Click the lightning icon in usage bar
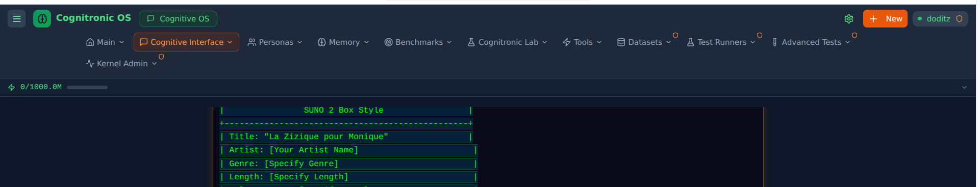The height and width of the screenshot is (187, 980). tap(12, 87)
